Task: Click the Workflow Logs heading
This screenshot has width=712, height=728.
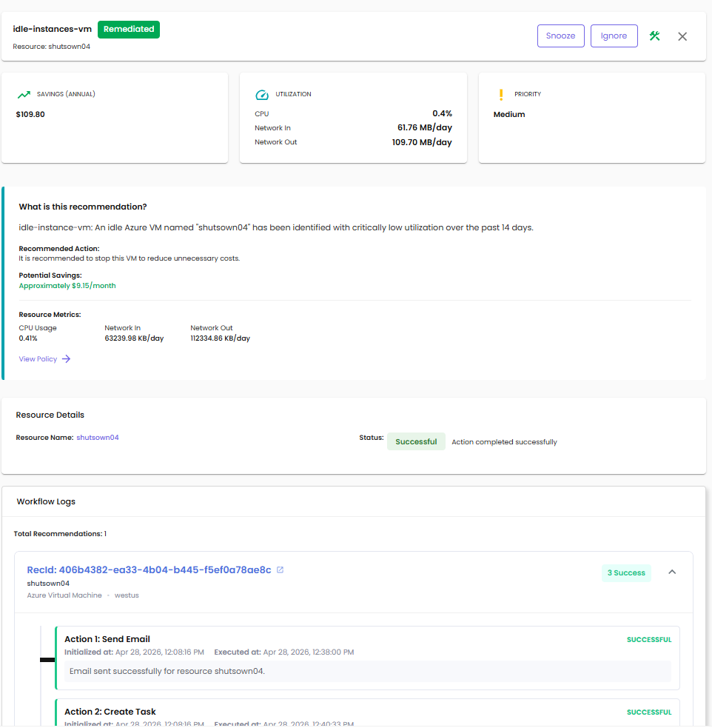Action: (46, 501)
